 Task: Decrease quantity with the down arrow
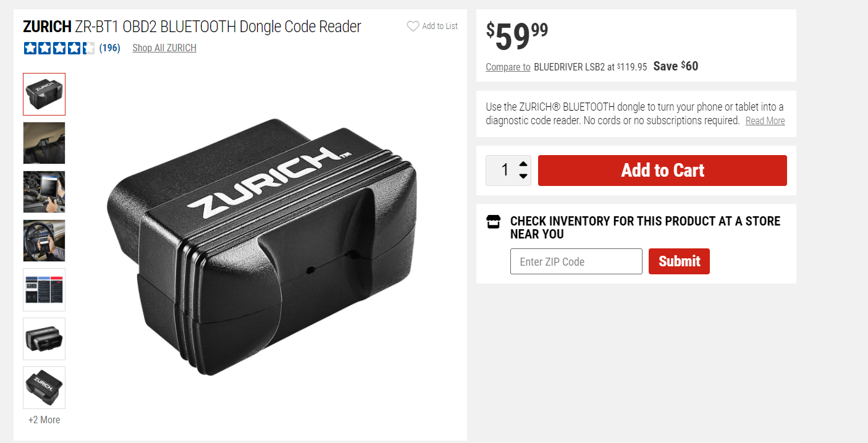pyautogui.click(x=523, y=176)
